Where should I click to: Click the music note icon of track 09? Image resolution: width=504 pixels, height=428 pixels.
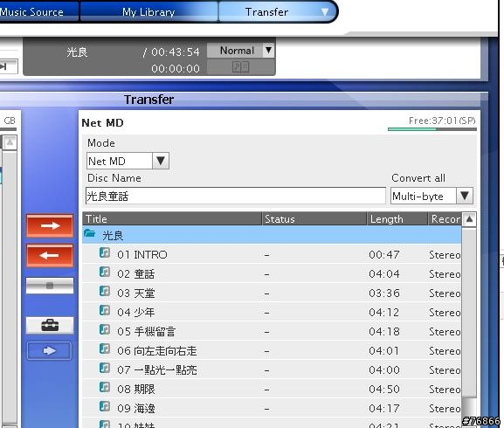(105, 407)
